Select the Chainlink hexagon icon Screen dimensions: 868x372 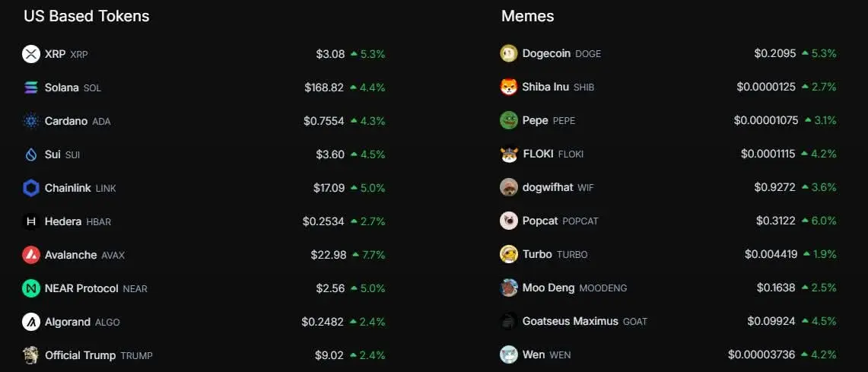31,188
